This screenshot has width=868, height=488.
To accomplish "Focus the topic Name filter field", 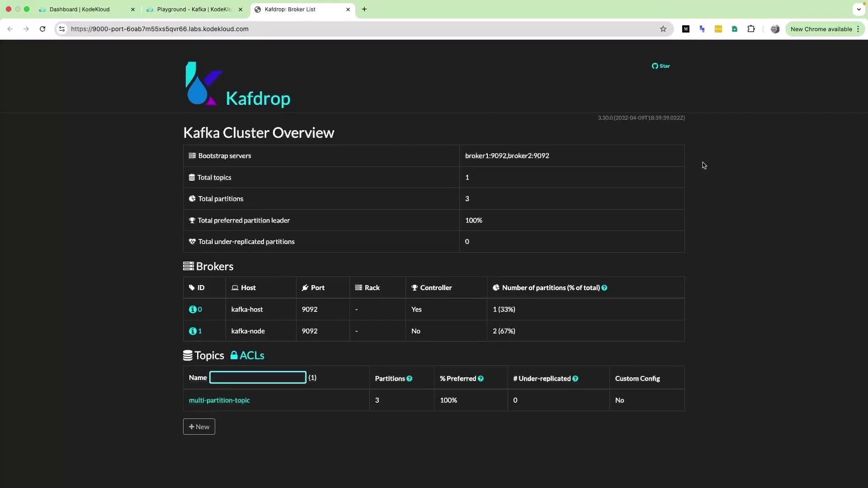I will [258, 378].
